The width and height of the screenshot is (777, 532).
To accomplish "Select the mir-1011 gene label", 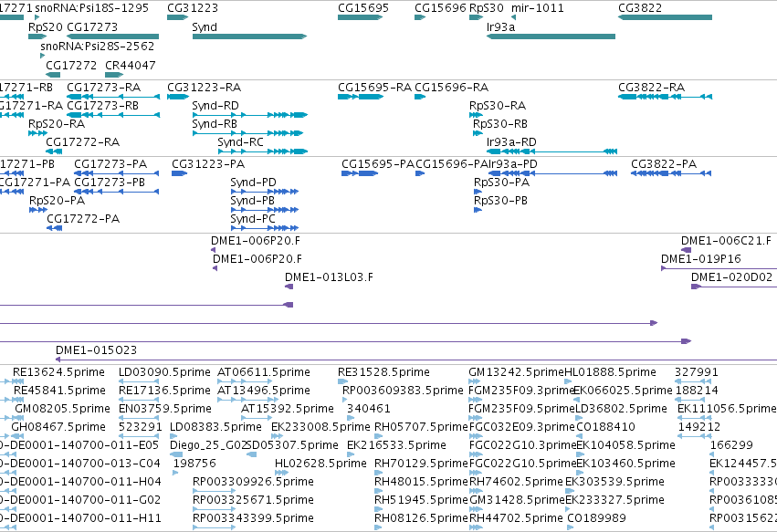I will (537, 8).
